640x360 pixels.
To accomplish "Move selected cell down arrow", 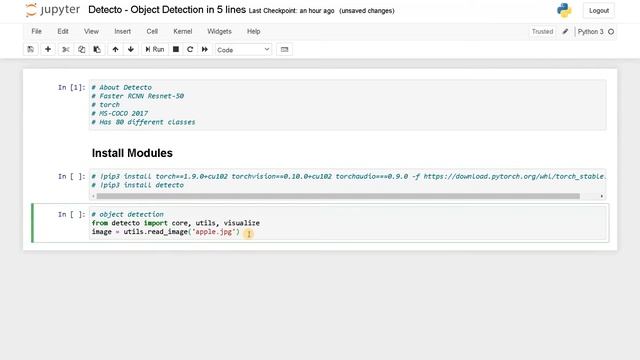I will click(x=131, y=49).
